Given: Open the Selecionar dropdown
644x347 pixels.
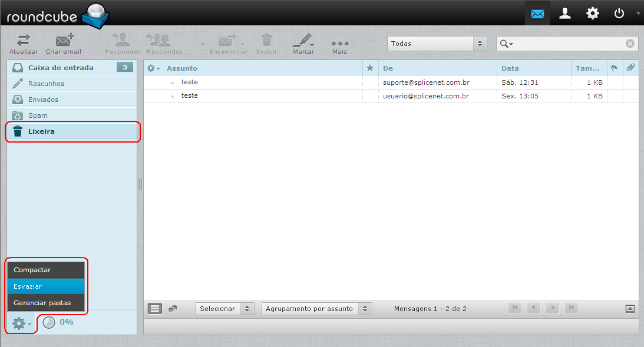Looking at the screenshot, I should [225, 309].
